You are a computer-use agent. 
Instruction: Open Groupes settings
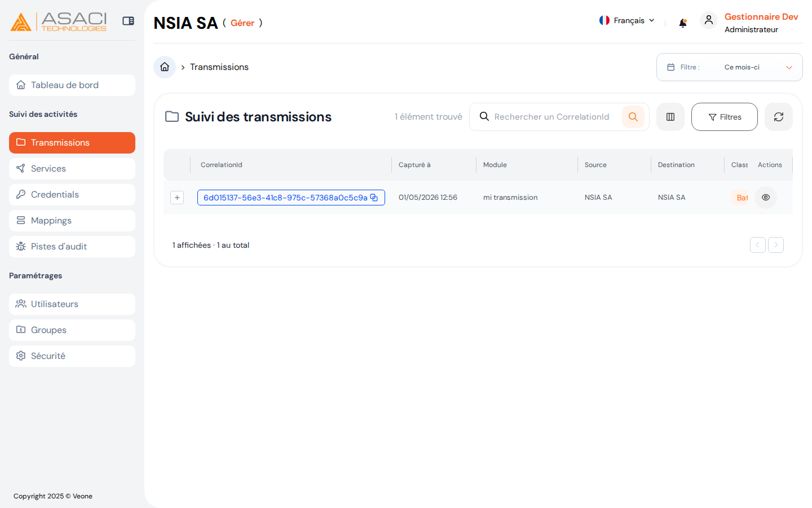pyautogui.click(x=72, y=330)
